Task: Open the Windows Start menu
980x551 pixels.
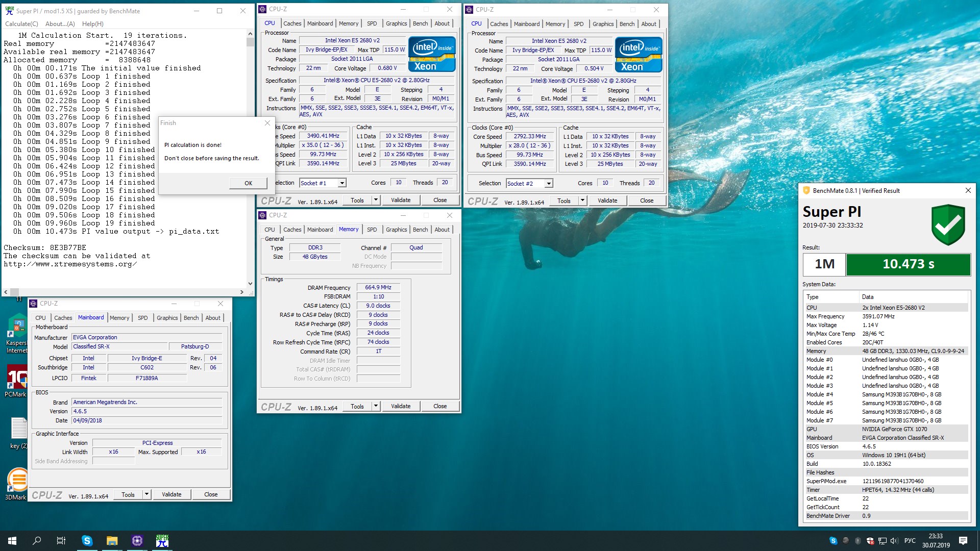Action: [x=12, y=540]
